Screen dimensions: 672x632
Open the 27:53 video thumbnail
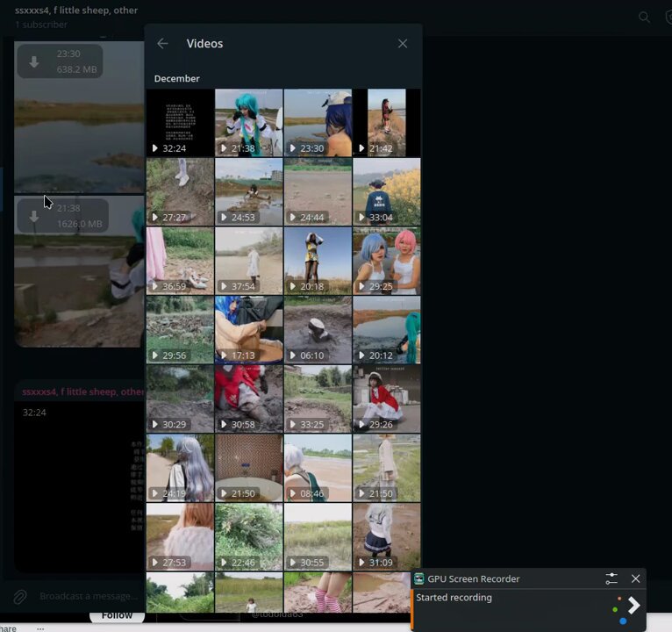tap(180, 537)
